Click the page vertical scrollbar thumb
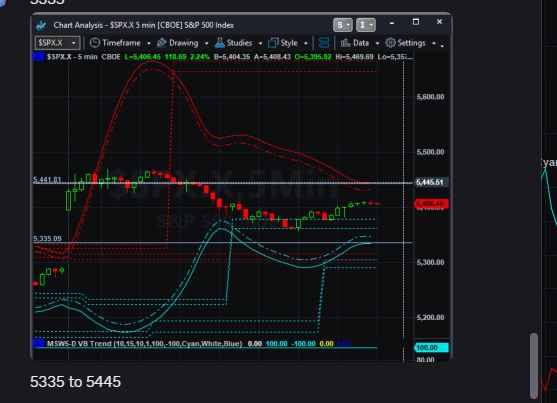 coord(534,366)
